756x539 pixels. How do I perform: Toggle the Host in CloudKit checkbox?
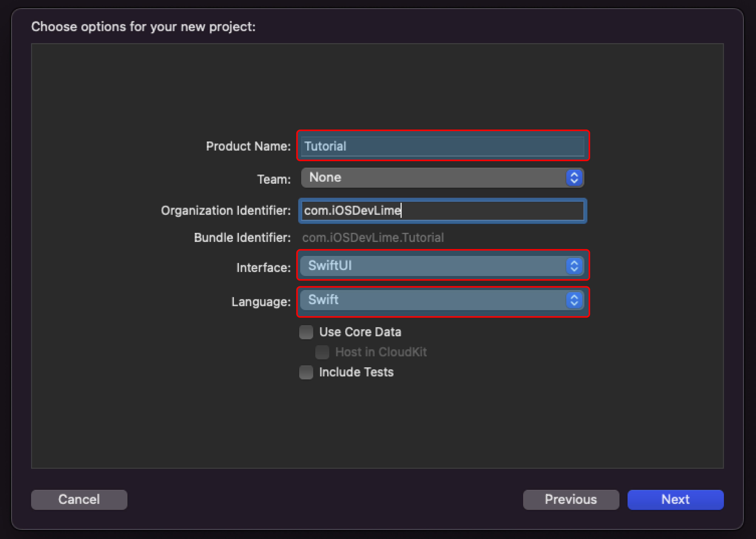point(322,352)
